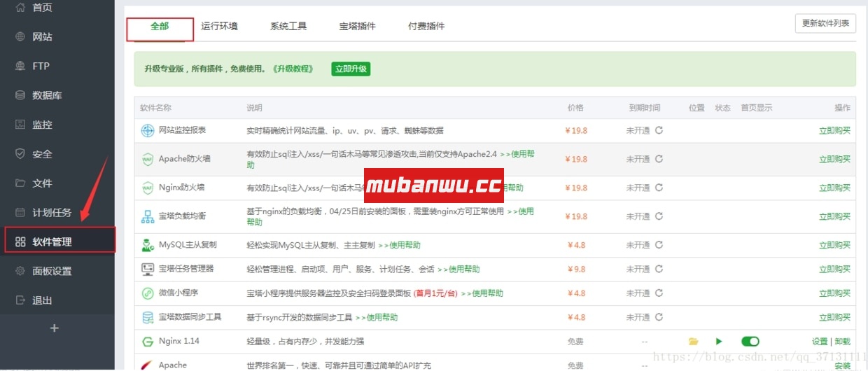The width and height of the screenshot is (868, 371).
Task: Refresh 宝塔负载均衡 expiry status icon
Action: pos(659,216)
